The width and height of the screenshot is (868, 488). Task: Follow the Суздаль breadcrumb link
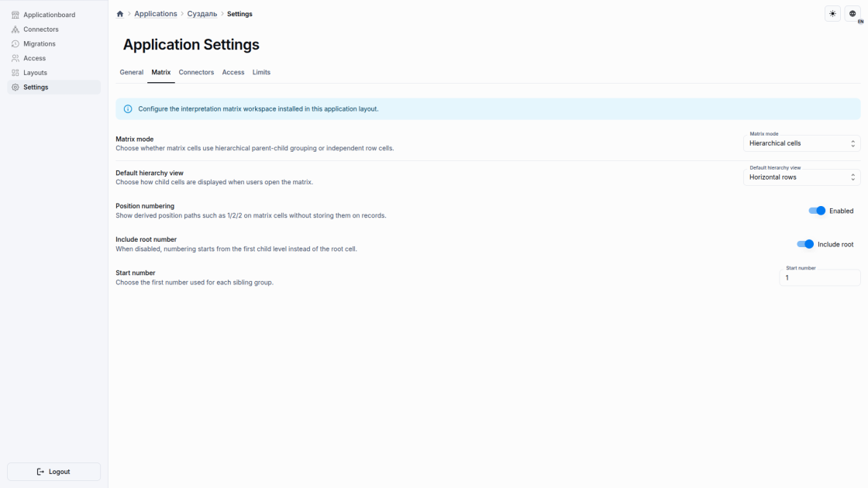click(202, 14)
